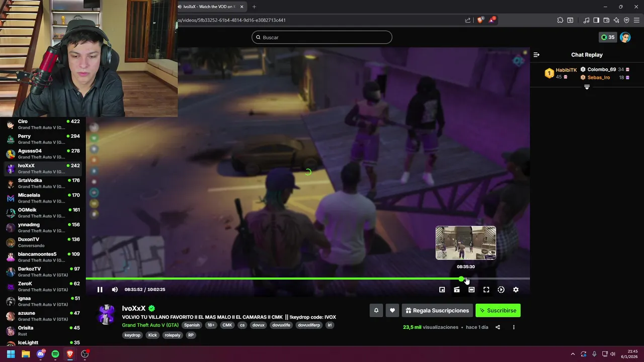Select the keydrop tag
644x362 pixels.
point(132,335)
